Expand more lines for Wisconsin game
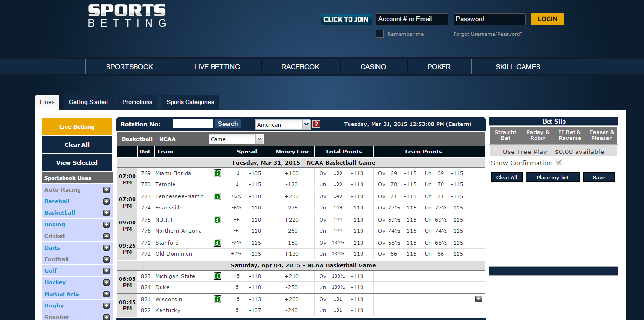Image resolution: width=644 pixels, height=320 pixels. [479, 299]
